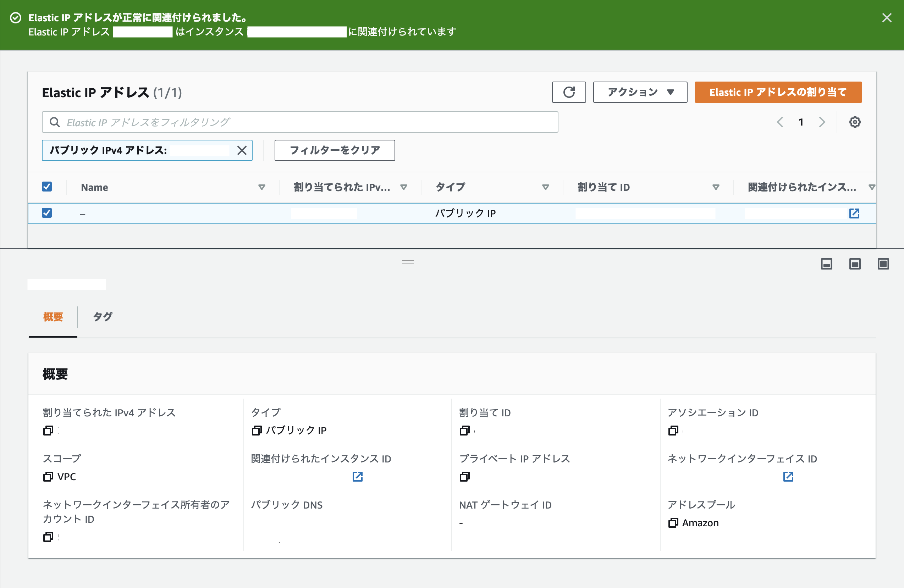This screenshot has width=904, height=588.
Task: Copy the 割り当て ID value
Action: coord(464,431)
